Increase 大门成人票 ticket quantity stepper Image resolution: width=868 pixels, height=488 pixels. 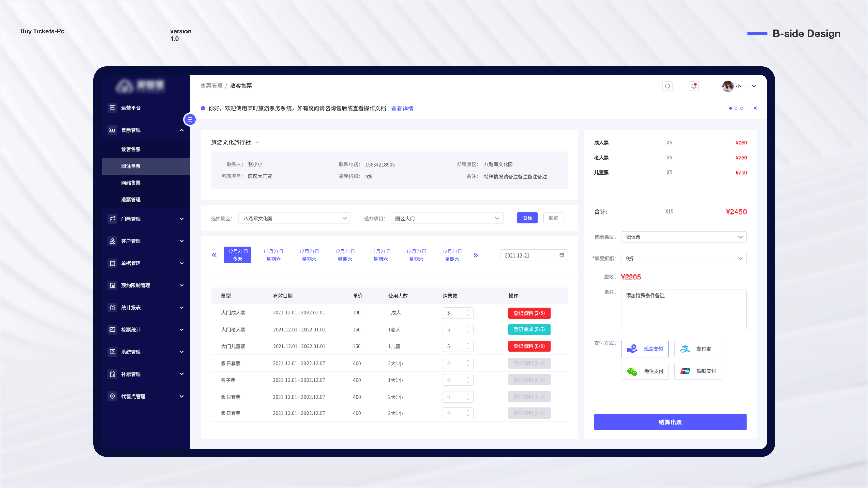click(468, 310)
